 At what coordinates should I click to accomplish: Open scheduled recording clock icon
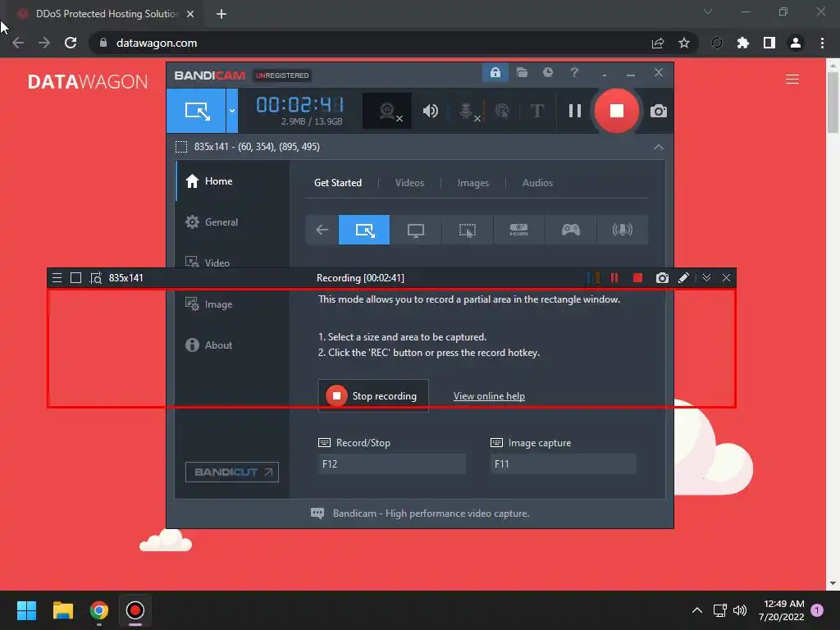tap(547, 72)
